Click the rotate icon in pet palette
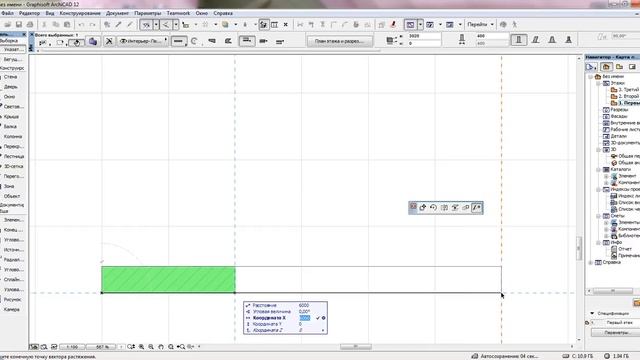The image size is (640, 360). pyautogui.click(x=433, y=208)
